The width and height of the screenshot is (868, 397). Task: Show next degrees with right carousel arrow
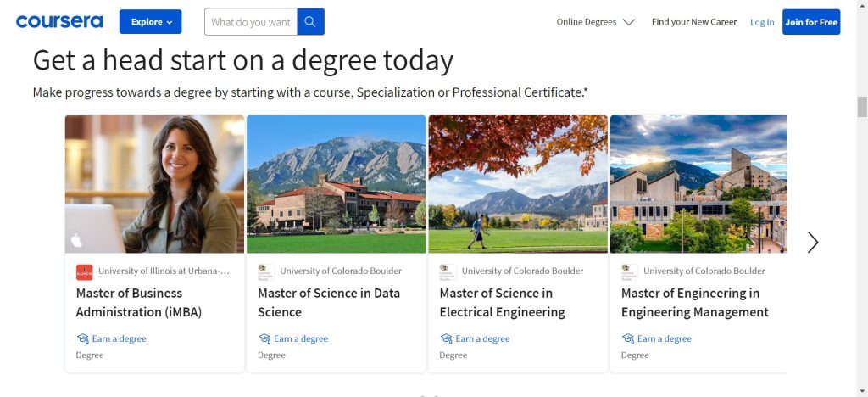pyautogui.click(x=812, y=243)
